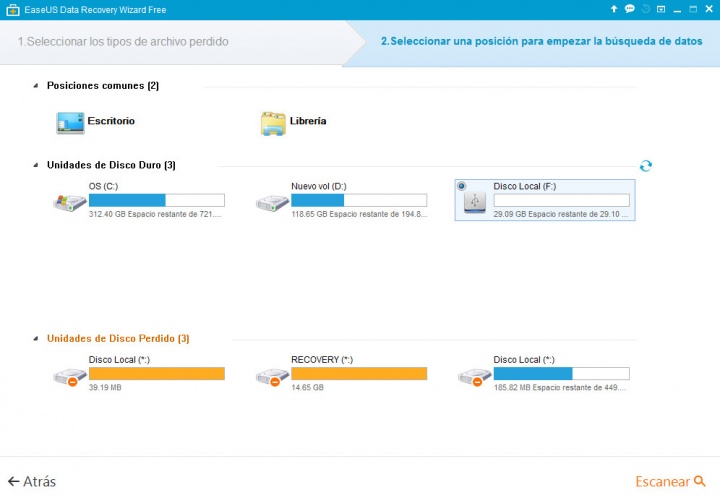
Task: Click the back arrow beside Atrás
Action: 13,481
